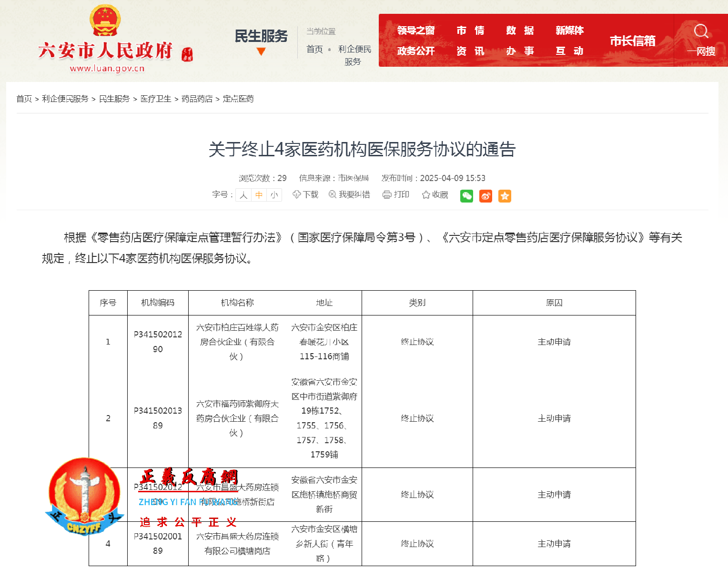Viewport: 728px width, 569px height.
Task: Open the 领导之窗 navigation entry
Action: click(x=416, y=30)
